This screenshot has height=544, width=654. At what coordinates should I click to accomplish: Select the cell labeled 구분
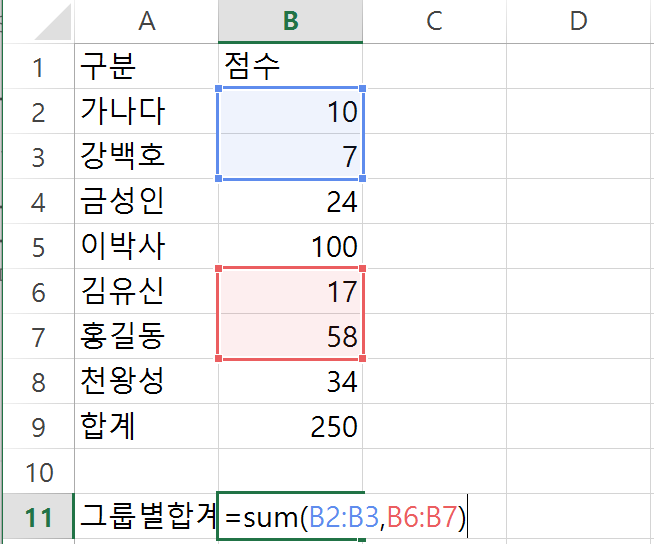(x=146, y=67)
